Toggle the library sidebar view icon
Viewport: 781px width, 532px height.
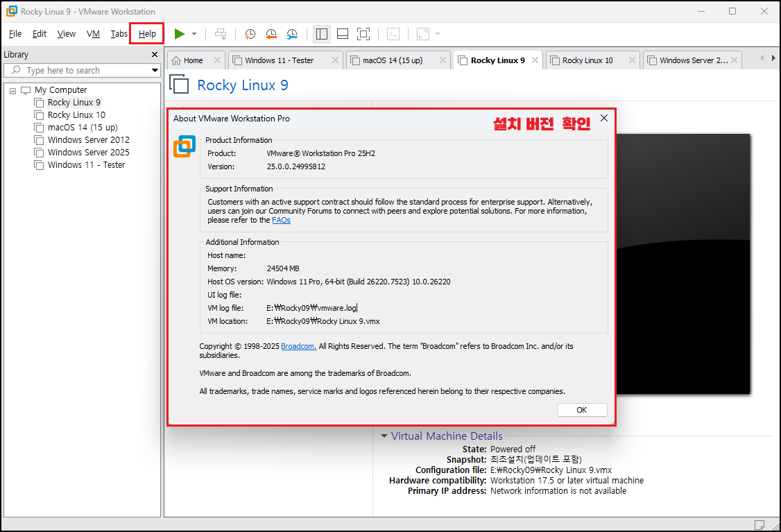tap(322, 34)
